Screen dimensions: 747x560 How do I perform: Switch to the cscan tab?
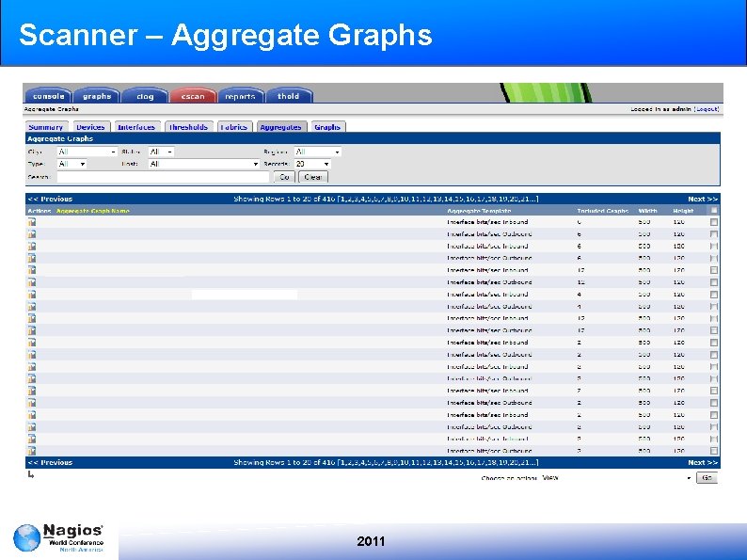click(193, 96)
